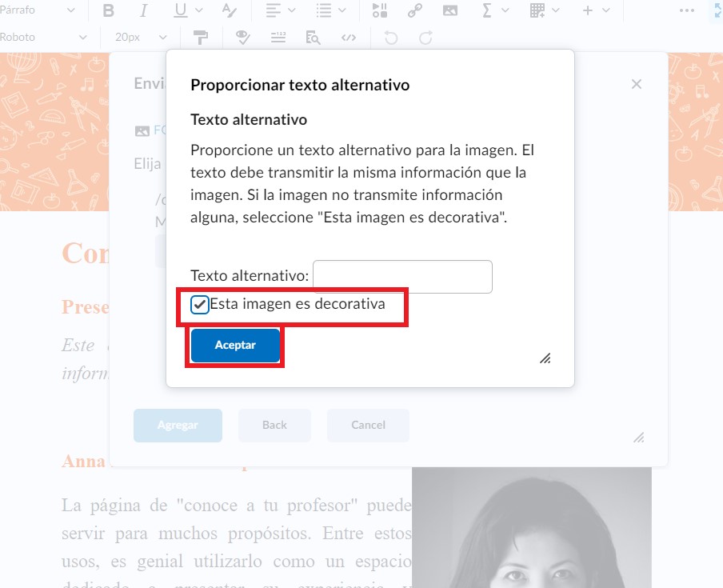Click the insert media (Insert Stuff) icon
The image size is (723, 588).
[x=380, y=10]
